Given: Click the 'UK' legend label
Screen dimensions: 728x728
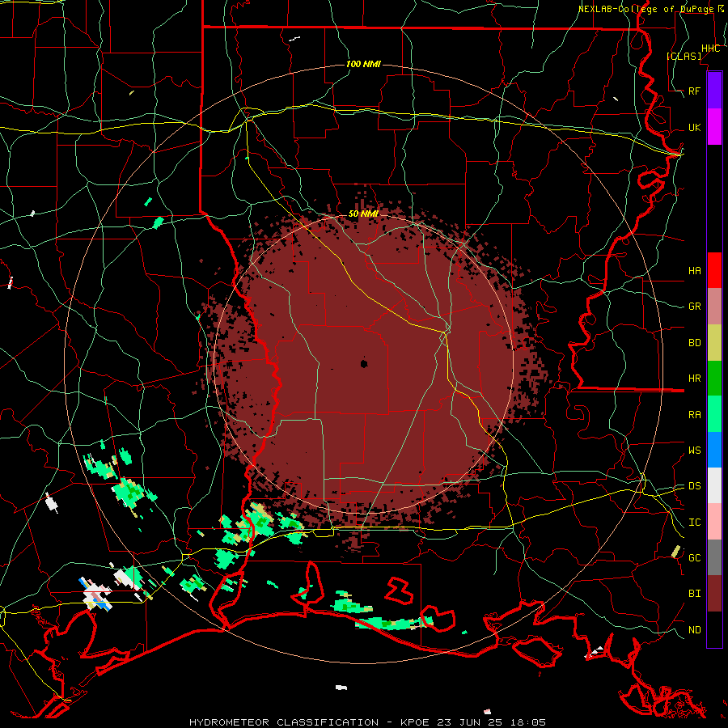Looking at the screenshot, I should 694,128.
